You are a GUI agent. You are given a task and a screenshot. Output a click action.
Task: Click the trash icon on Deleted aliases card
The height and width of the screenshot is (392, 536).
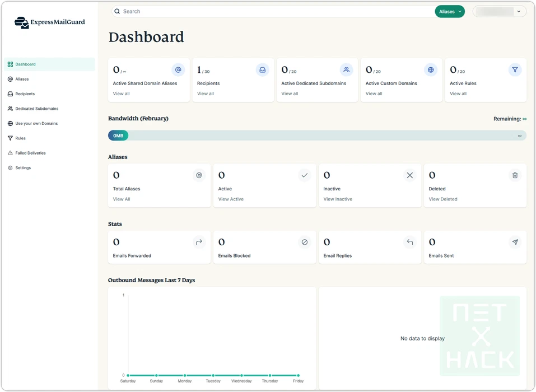[x=515, y=175]
